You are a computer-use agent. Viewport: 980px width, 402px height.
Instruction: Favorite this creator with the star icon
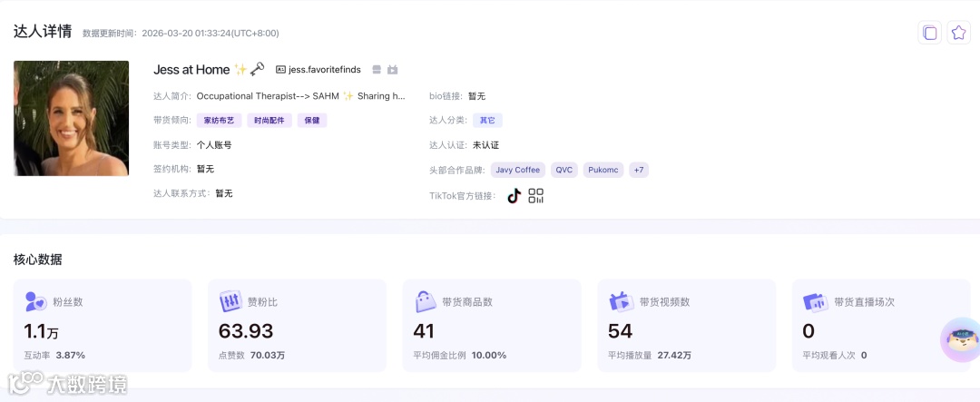coord(959,33)
